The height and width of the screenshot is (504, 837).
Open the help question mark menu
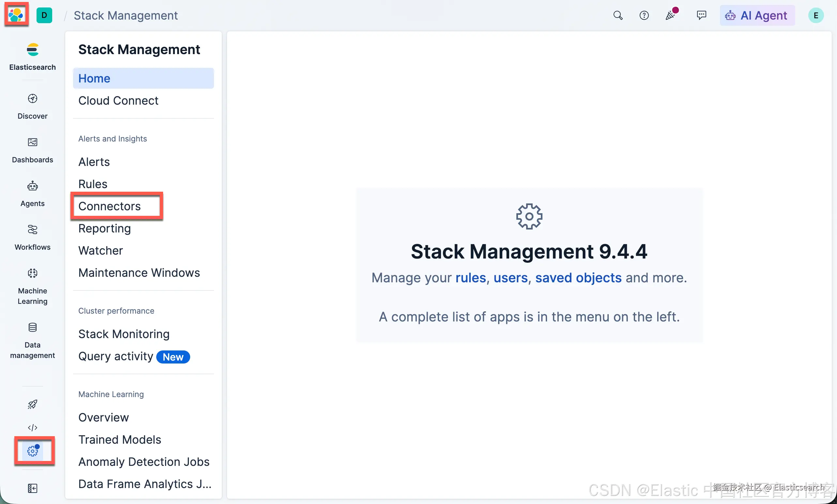click(644, 15)
